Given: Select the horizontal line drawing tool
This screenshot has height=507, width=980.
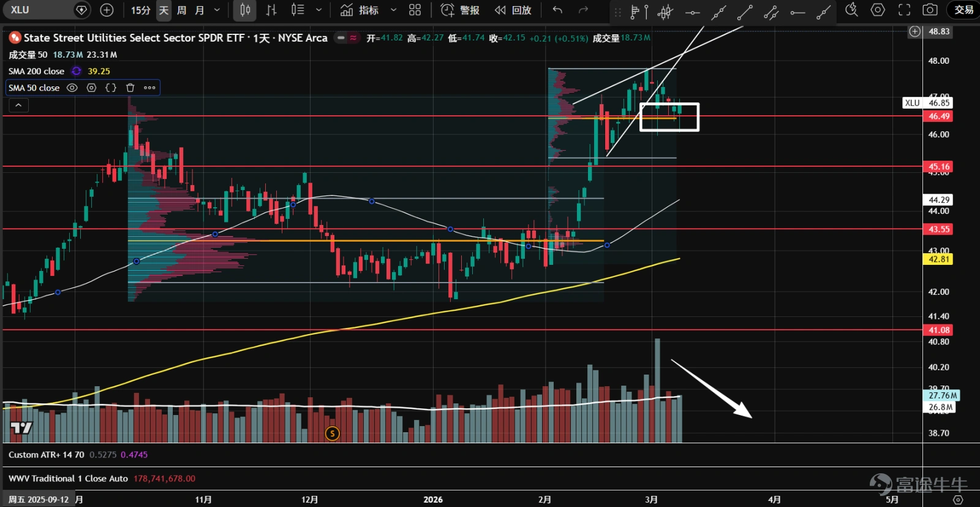Looking at the screenshot, I should coord(692,11).
